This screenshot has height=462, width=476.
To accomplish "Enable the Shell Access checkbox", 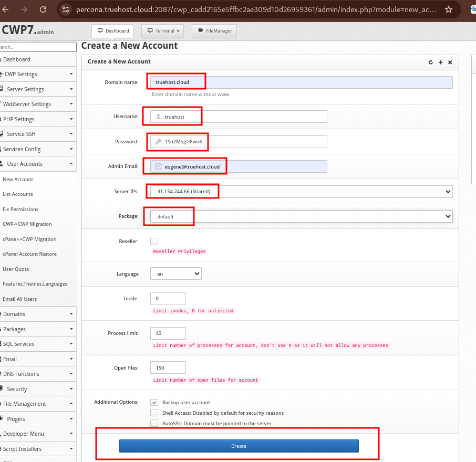I will pyautogui.click(x=154, y=413).
